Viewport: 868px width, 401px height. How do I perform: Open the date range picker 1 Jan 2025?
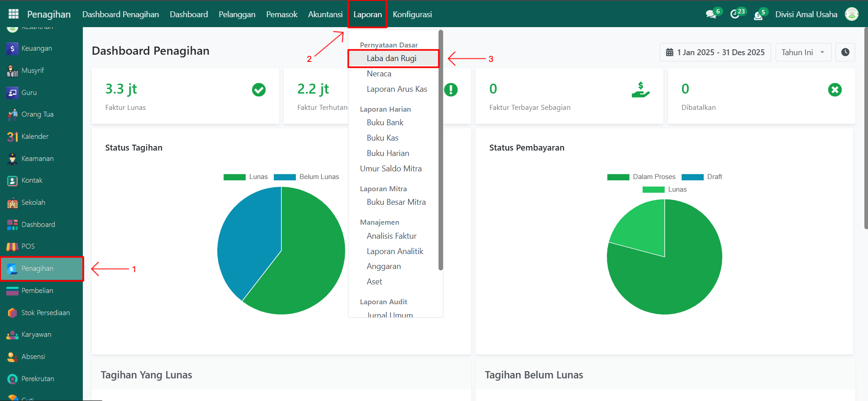coord(715,52)
